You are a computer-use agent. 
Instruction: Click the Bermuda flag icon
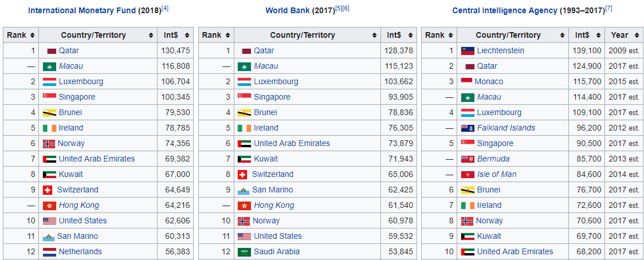pos(467,159)
